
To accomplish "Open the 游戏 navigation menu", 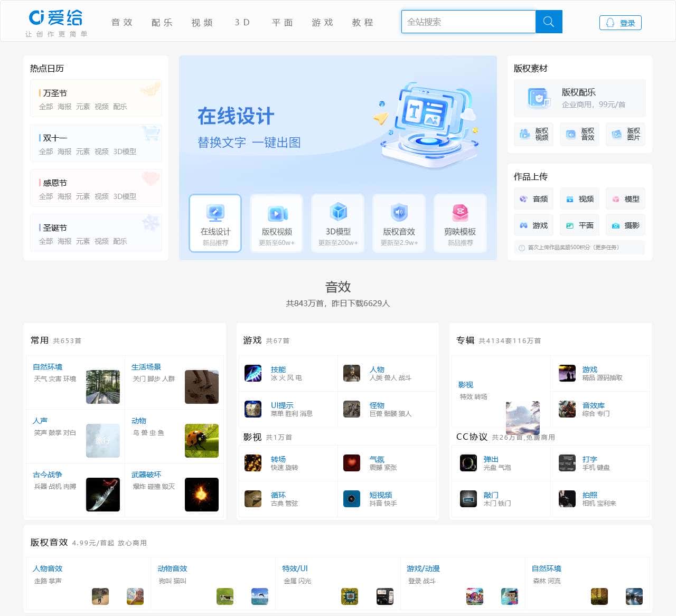I will tap(323, 22).
